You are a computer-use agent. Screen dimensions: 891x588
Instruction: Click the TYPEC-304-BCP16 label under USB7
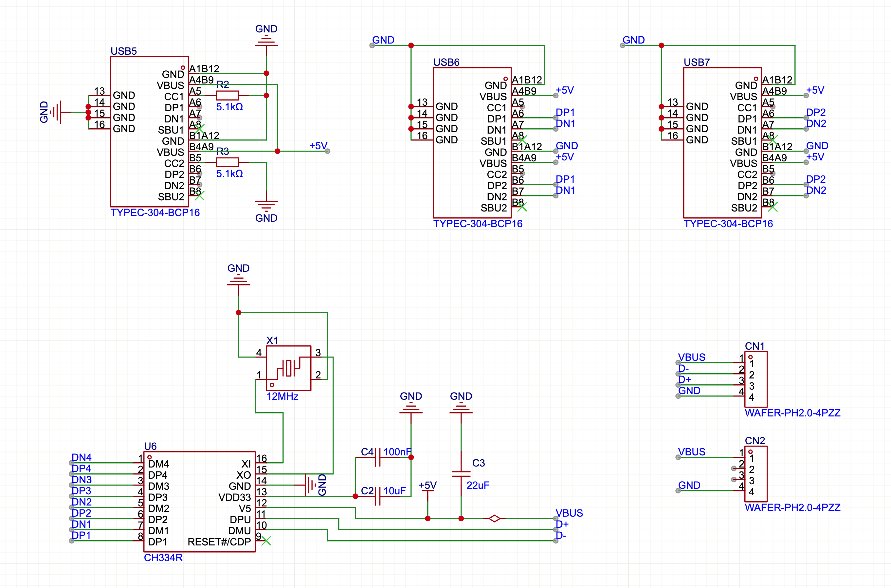(x=728, y=224)
